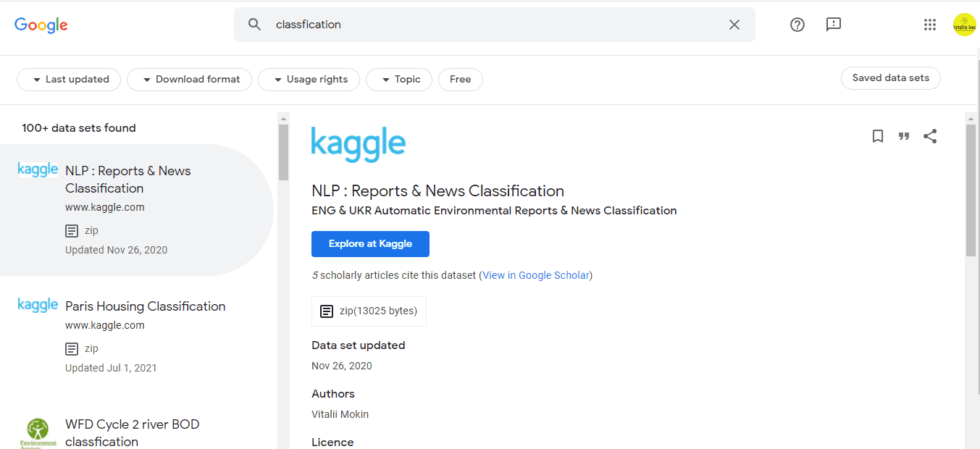Select NLP : Reports & News Classification result

pyautogui.click(x=137, y=210)
